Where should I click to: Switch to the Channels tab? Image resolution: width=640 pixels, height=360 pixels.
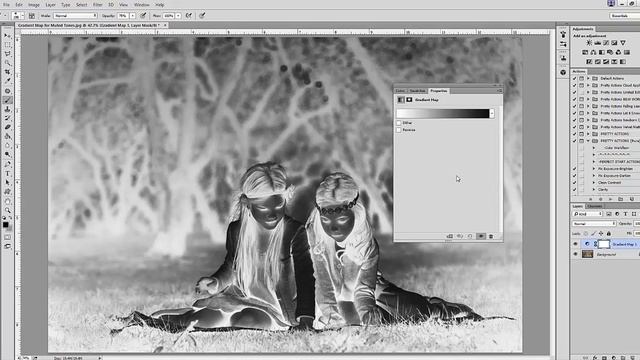point(594,206)
